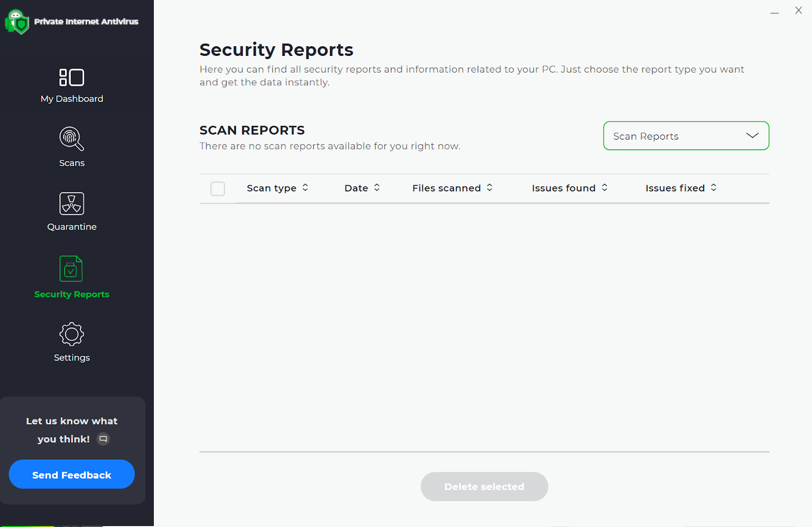Go to the Scans menu label
Screen dimensions: 812x527
coord(72,163)
